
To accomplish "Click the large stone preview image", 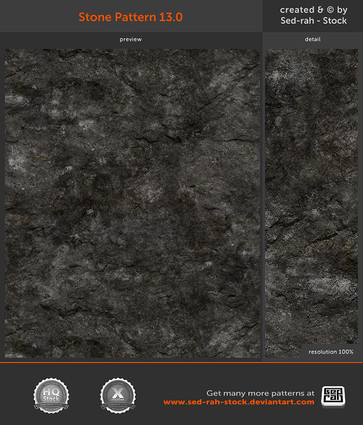I will tap(132, 204).
